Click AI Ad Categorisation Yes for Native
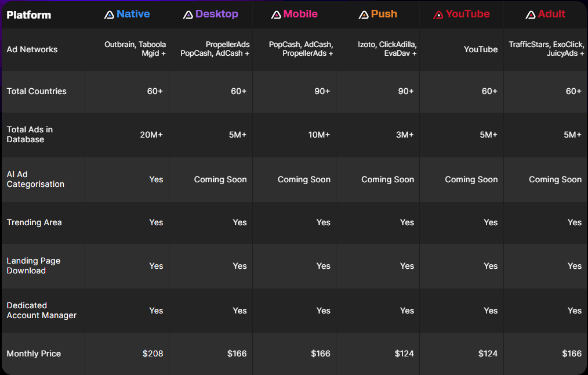This screenshot has width=588, height=375. [156, 179]
